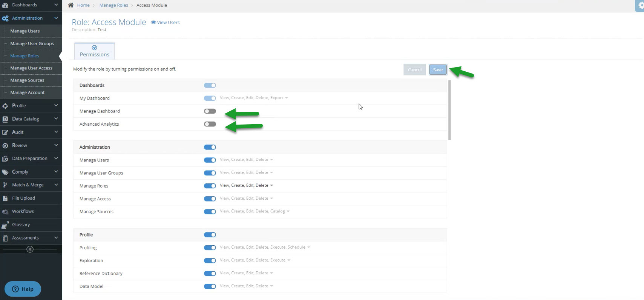Collapse the sidebar with double-chevron icon
Screen dimensions: 644x300
click(x=30, y=249)
